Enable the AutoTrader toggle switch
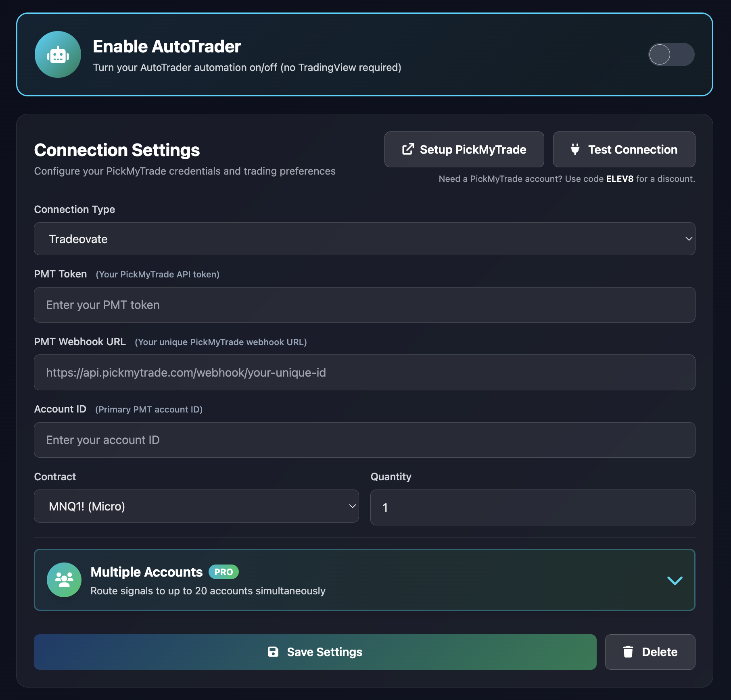Screen dimensions: 731x700 tap(671, 54)
